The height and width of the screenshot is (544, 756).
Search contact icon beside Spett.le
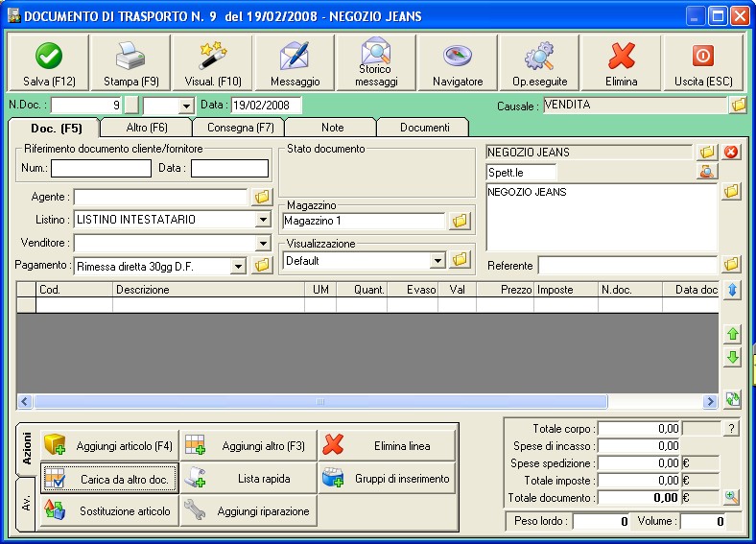[707, 172]
